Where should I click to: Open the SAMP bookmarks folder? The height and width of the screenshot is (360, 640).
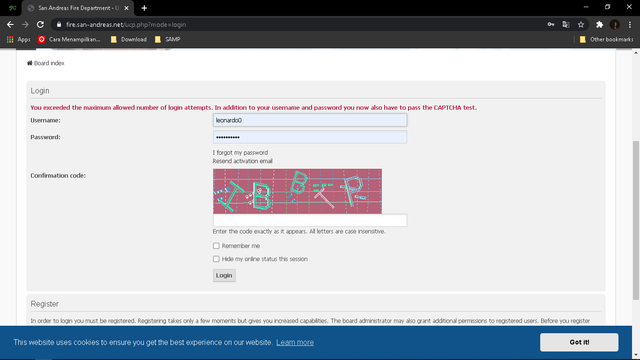168,39
